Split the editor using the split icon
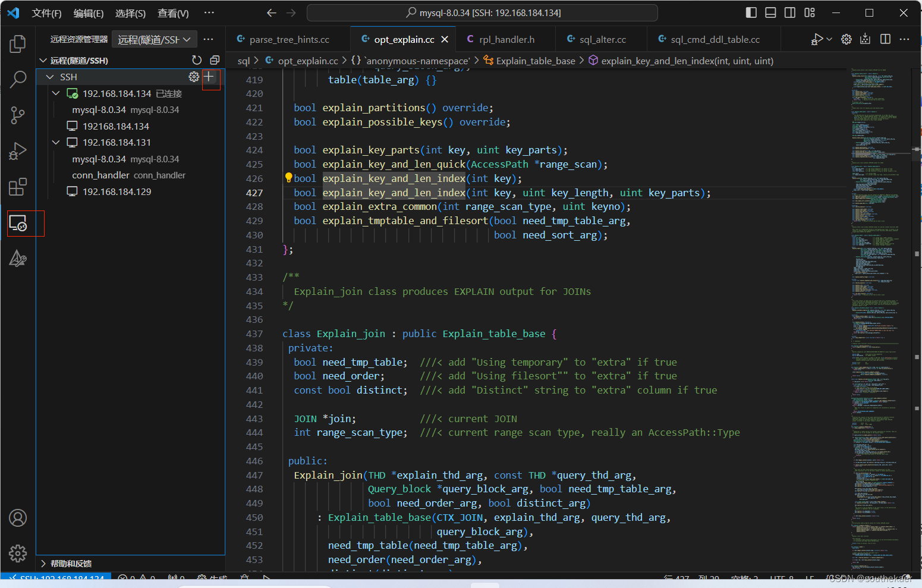Screen dimensions: 922x588 [885, 39]
